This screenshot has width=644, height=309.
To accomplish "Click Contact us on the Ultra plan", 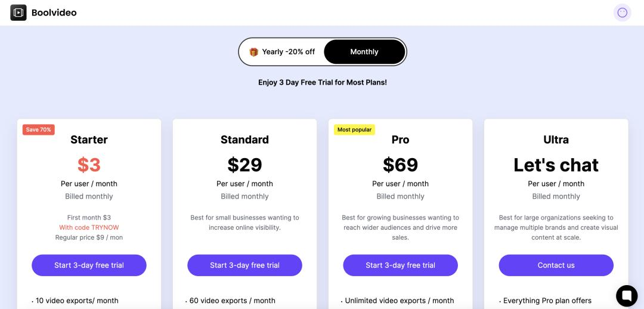I will pyautogui.click(x=556, y=265).
